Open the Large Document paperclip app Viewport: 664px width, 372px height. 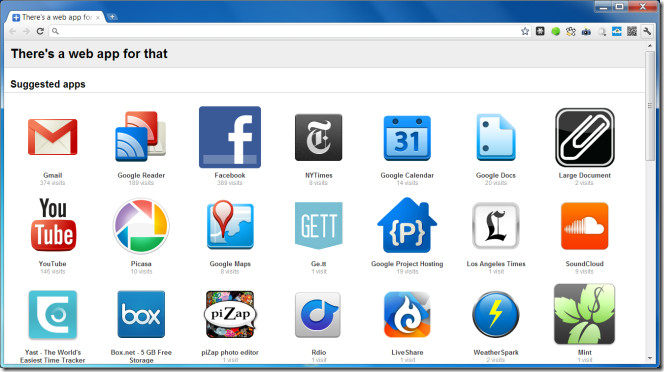pos(584,137)
